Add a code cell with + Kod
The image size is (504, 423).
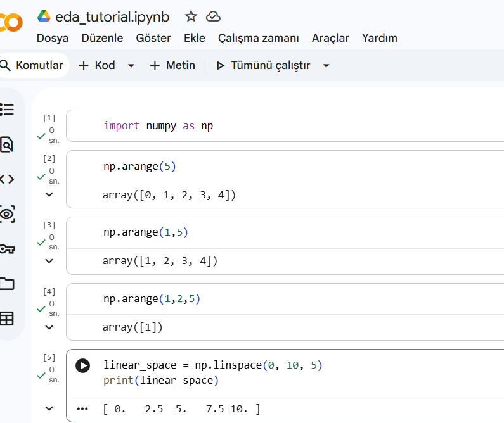[97, 65]
